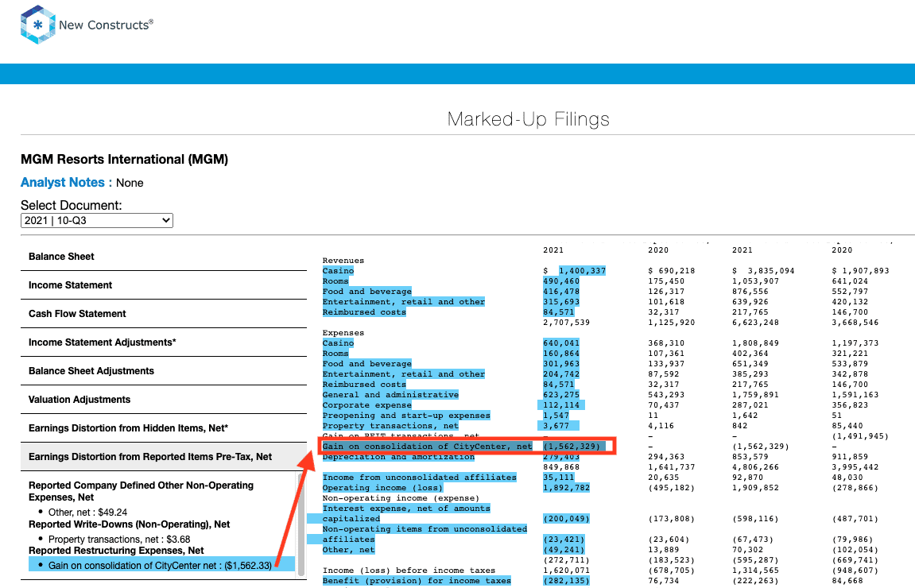Click the Property transactions, net value 3,677
The width and height of the screenshot is (915, 588).
[x=558, y=426]
